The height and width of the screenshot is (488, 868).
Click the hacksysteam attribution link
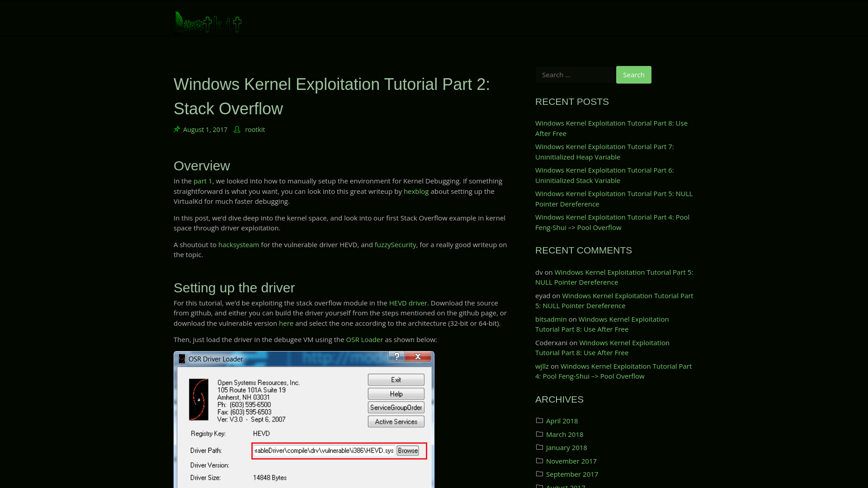click(x=238, y=244)
